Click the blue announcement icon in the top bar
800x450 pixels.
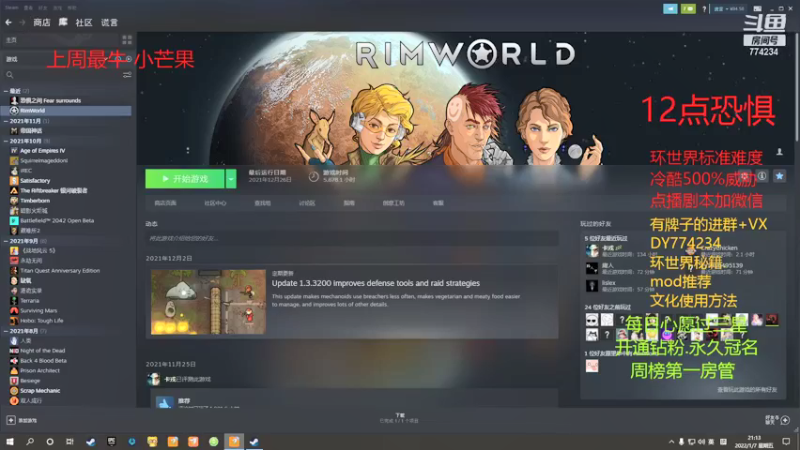[x=670, y=9]
